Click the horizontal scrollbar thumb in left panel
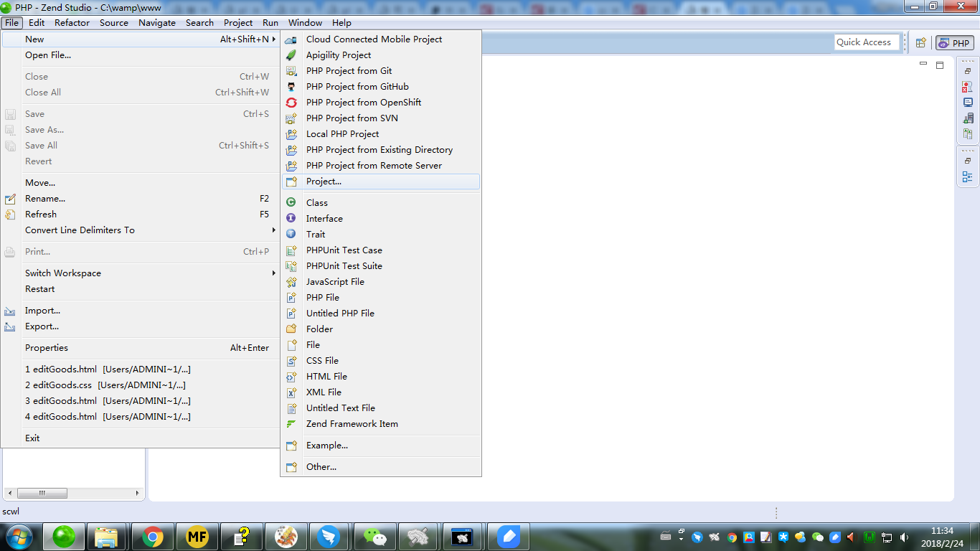This screenshot has height=551, width=980. click(42, 494)
